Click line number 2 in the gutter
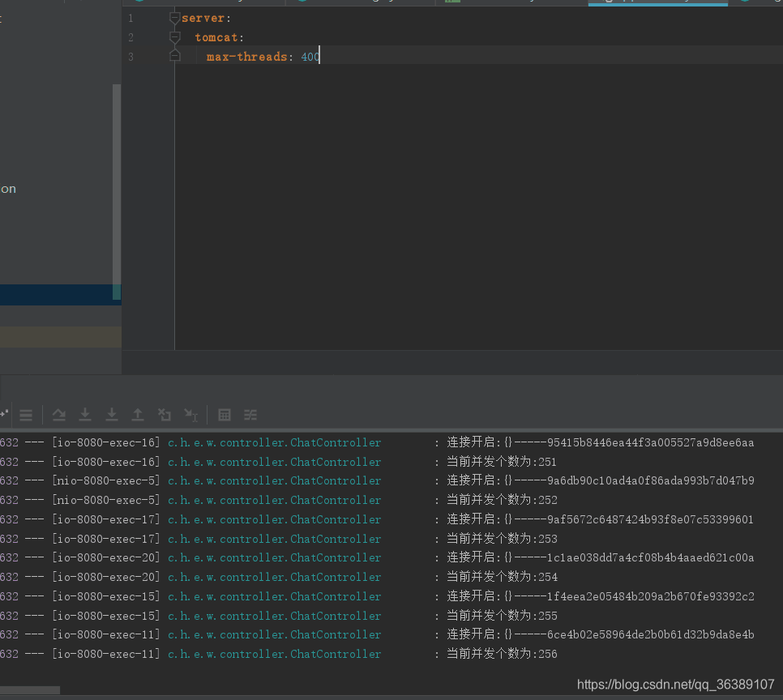The height and width of the screenshot is (700, 783). click(x=130, y=37)
